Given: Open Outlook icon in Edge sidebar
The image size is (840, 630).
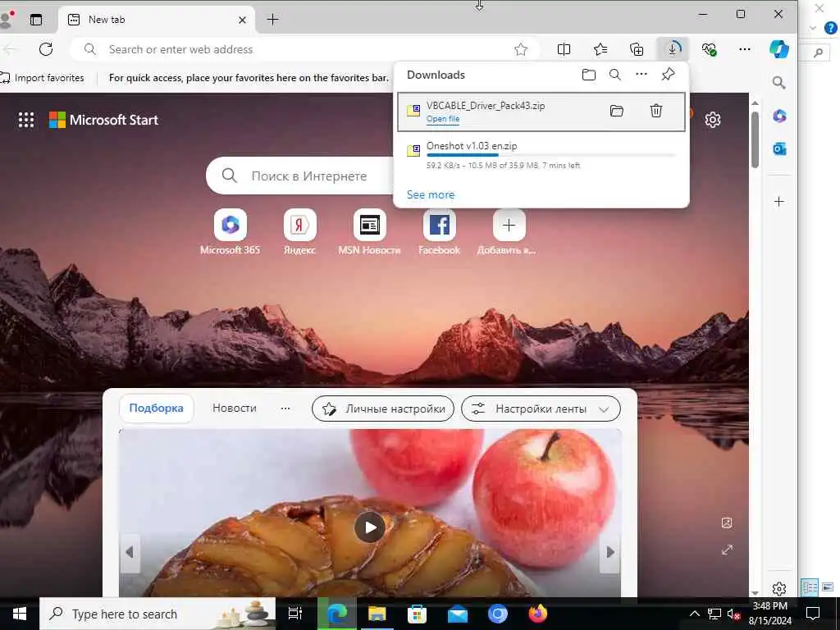Looking at the screenshot, I should [779, 149].
